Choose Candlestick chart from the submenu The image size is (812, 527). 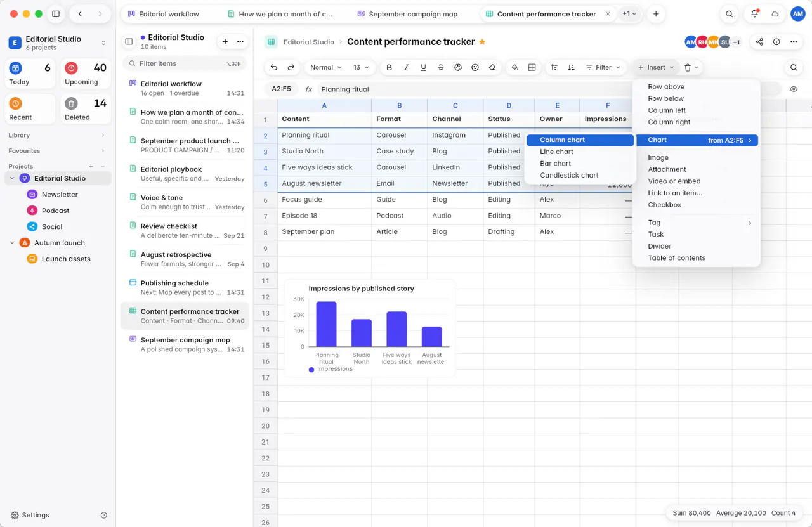click(x=580, y=176)
